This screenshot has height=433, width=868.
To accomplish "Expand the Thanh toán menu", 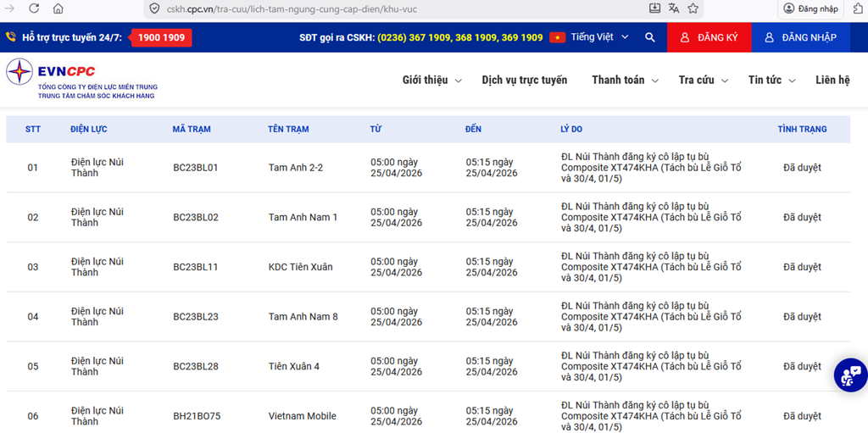I will pos(624,80).
